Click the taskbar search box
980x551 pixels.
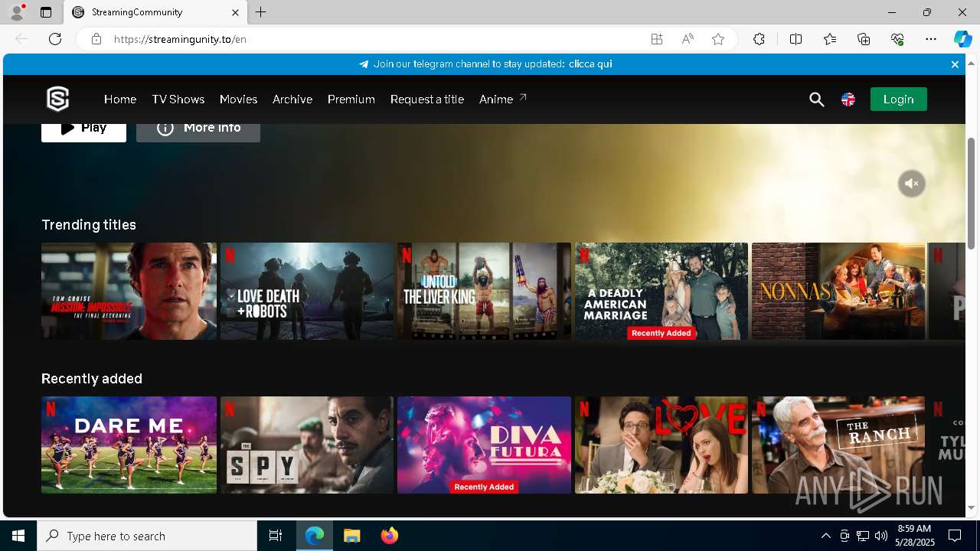tap(147, 536)
